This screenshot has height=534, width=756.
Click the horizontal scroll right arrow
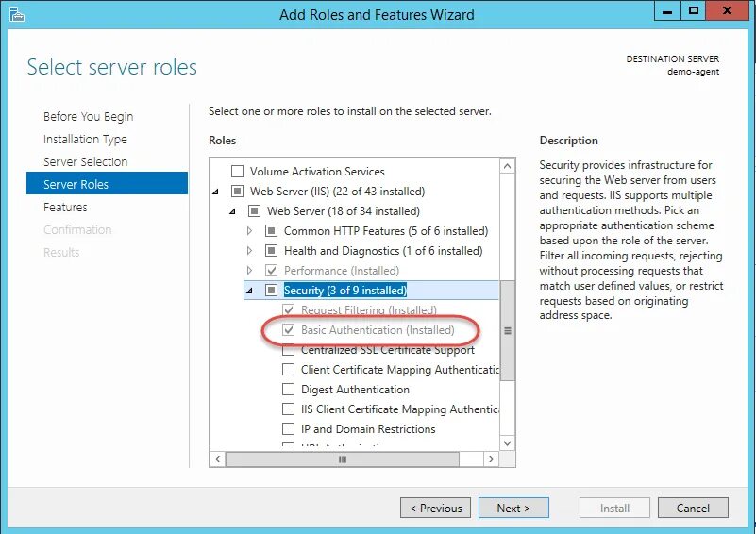[x=491, y=459]
